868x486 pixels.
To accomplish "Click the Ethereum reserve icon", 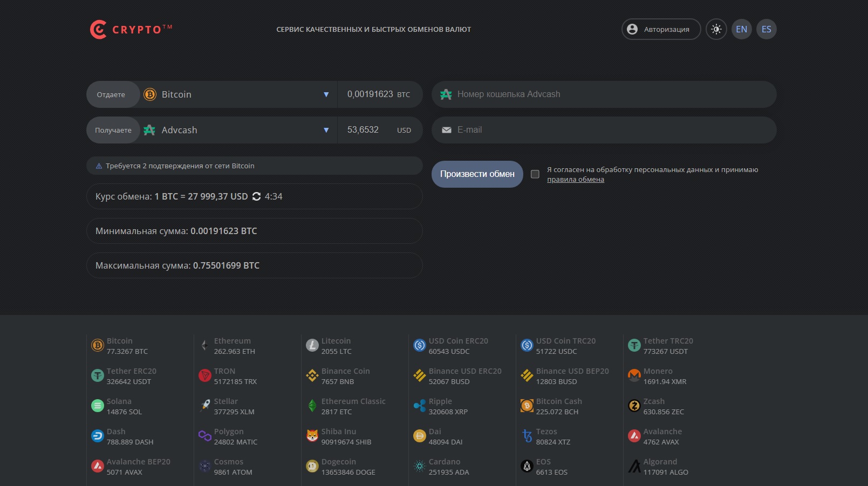I will point(205,345).
